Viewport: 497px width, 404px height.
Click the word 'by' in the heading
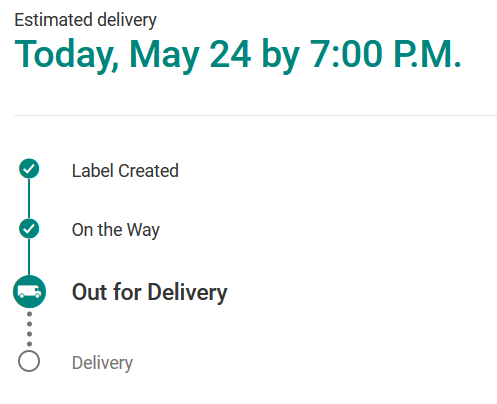[x=281, y=55]
